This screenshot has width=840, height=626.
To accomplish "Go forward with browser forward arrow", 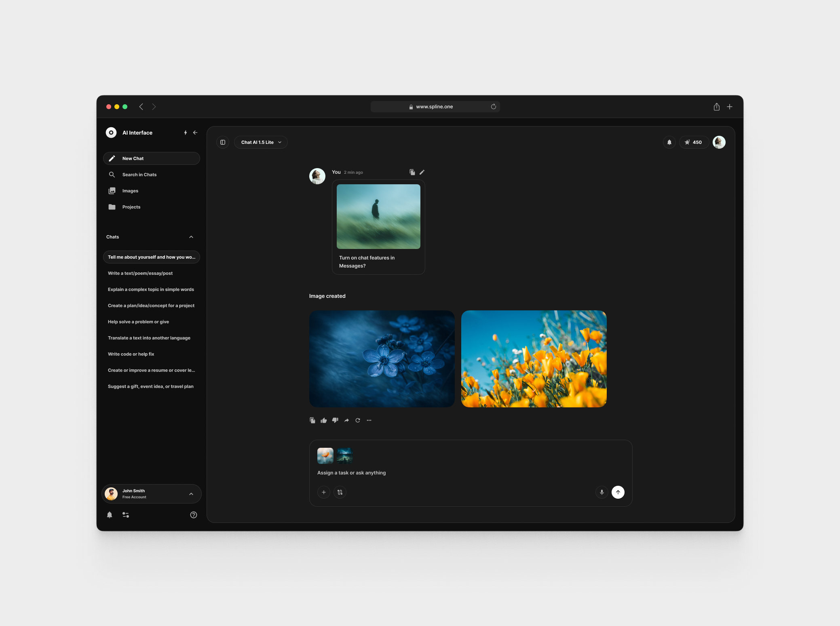I will pos(154,107).
